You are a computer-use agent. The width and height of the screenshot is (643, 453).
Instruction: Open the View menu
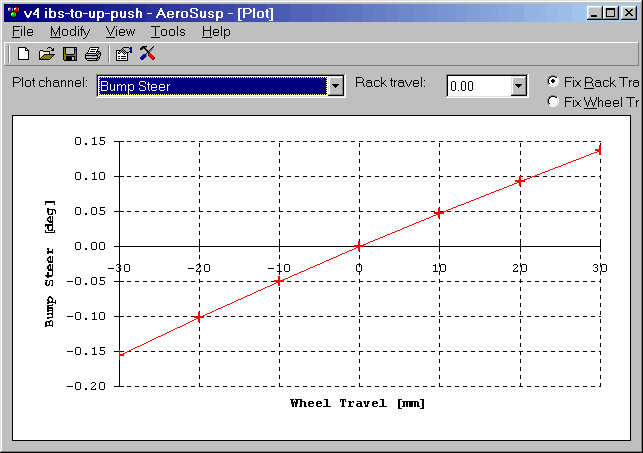[x=120, y=32]
